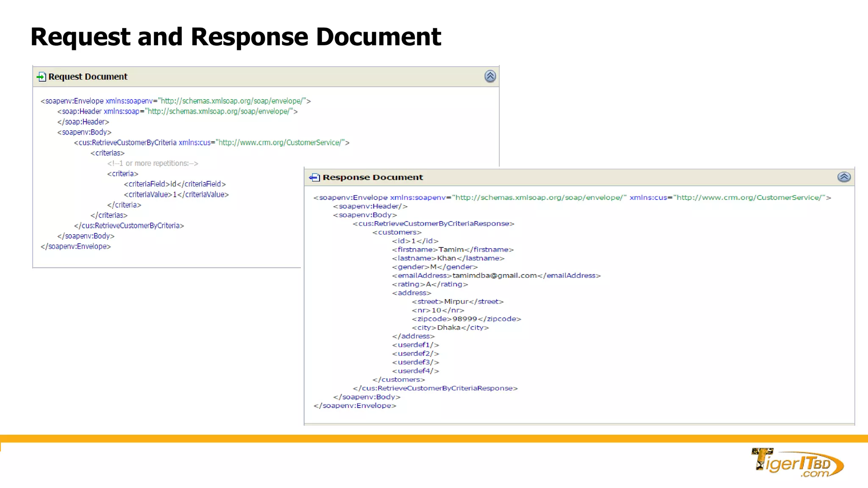Click the Response Document blue arrow icon
Viewport: 868px width, 488px height.
314,177
